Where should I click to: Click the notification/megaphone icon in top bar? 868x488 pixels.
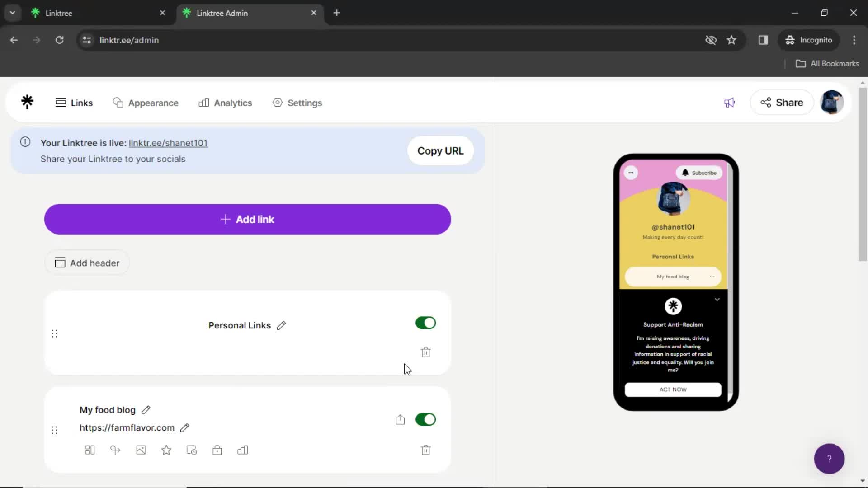pyautogui.click(x=729, y=103)
